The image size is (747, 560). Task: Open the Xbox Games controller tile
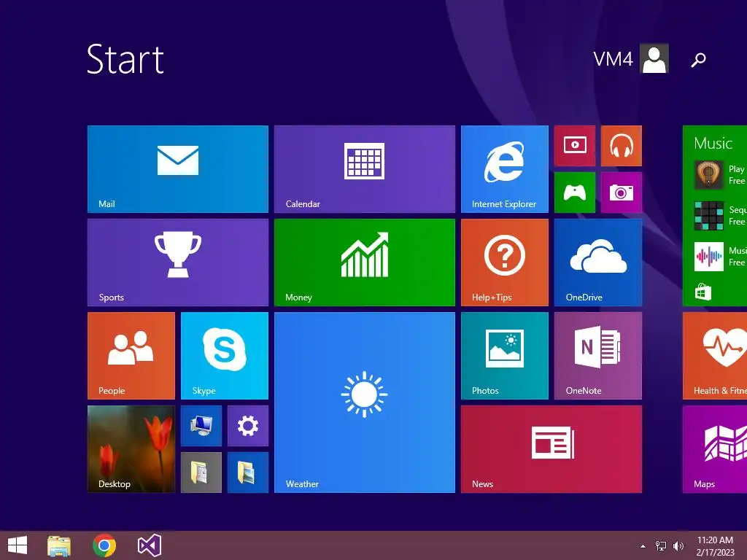click(x=575, y=192)
